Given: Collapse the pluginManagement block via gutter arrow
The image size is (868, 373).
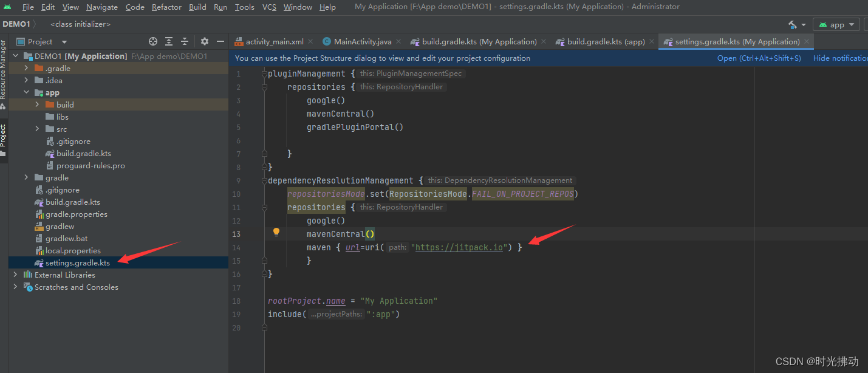Looking at the screenshot, I should click(x=264, y=73).
